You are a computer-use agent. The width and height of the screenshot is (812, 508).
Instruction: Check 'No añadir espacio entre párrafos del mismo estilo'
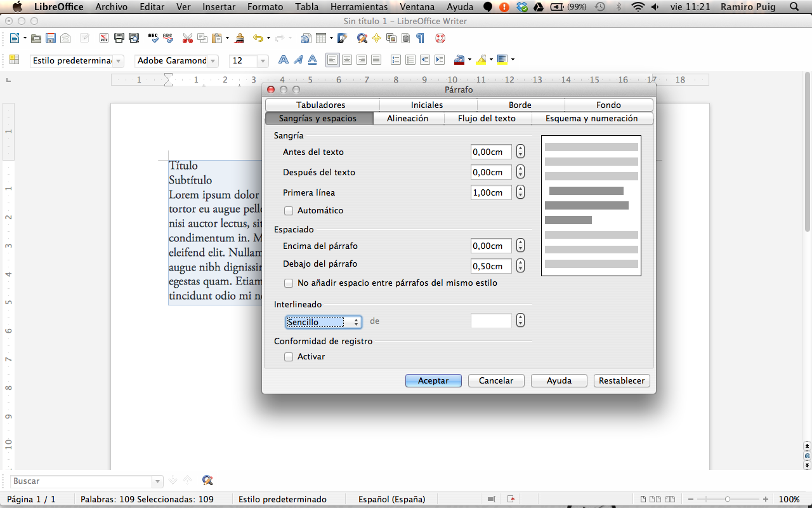[x=289, y=283]
